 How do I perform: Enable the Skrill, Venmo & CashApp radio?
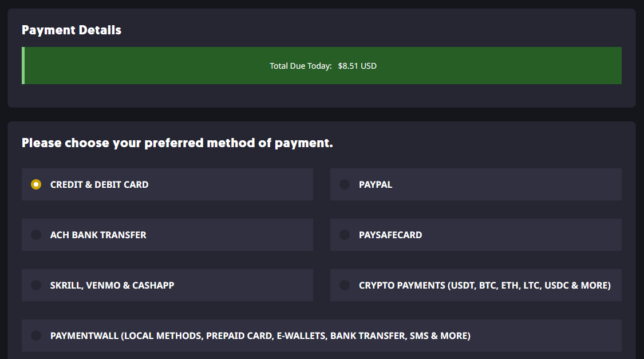point(36,285)
